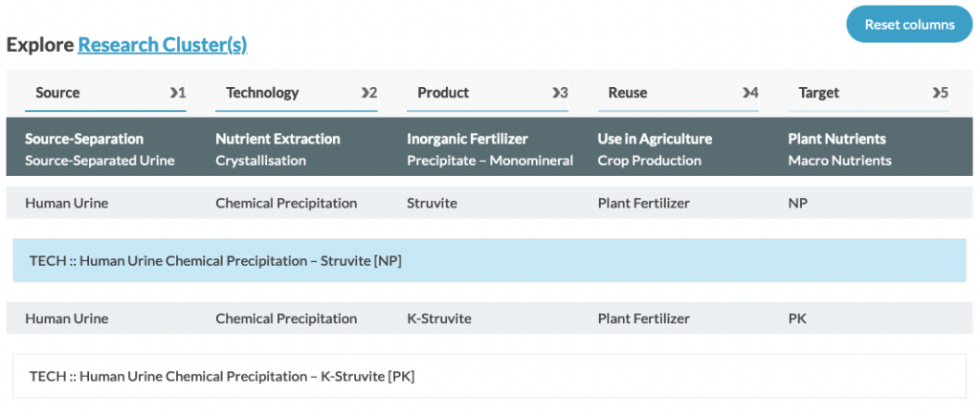Screen dimensions: 980x414
Task: Click the K-Struvite product cell
Action: 438,318
